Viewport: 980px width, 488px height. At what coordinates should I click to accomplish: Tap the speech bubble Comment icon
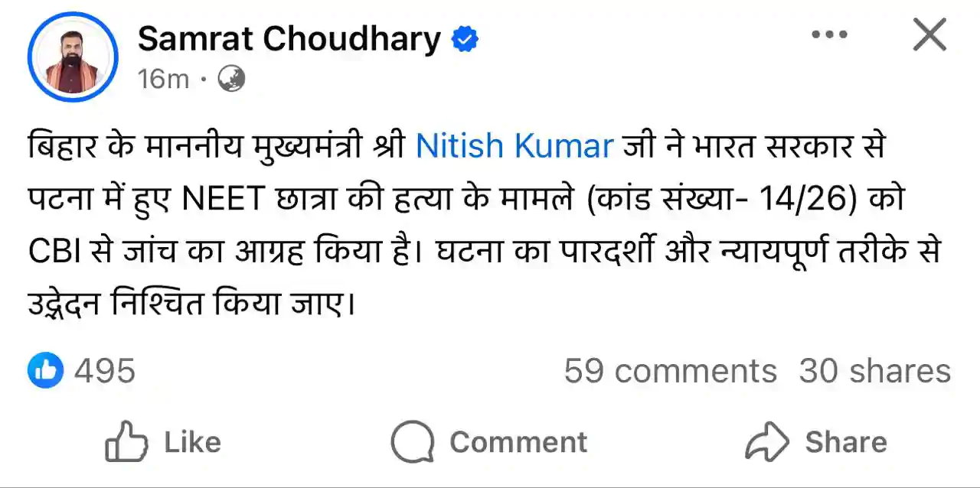[412, 442]
